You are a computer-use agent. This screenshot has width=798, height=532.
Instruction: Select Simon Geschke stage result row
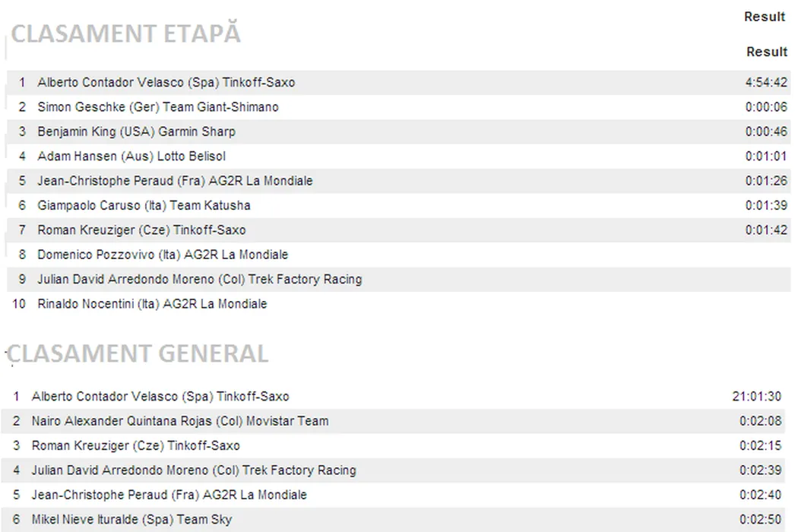pos(158,107)
